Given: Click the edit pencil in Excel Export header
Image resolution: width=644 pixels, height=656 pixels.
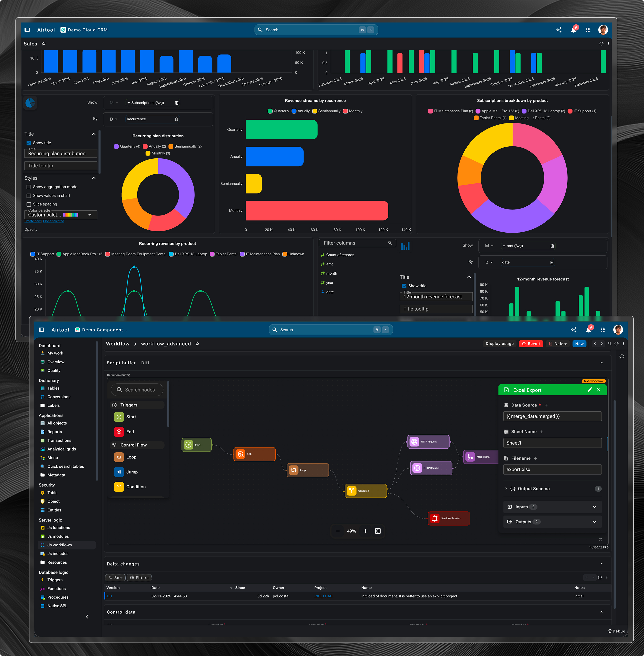Looking at the screenshot, I should point(590,390).
